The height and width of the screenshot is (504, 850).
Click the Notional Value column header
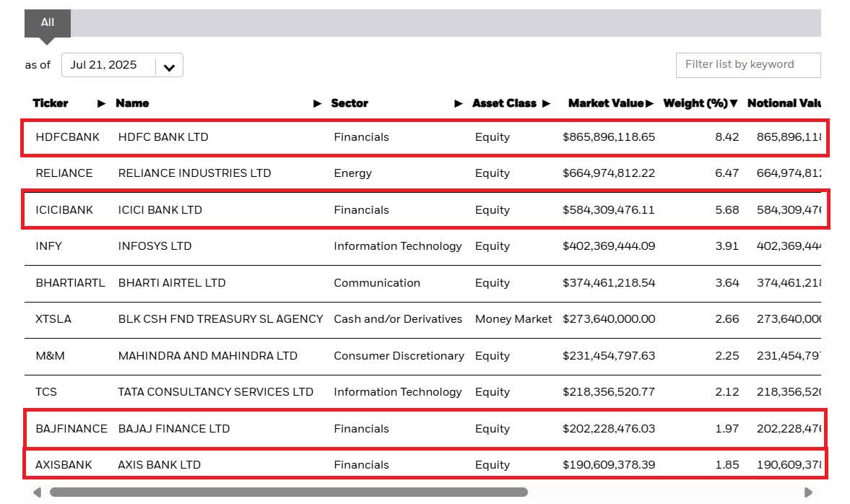click(x=783, y=104)
